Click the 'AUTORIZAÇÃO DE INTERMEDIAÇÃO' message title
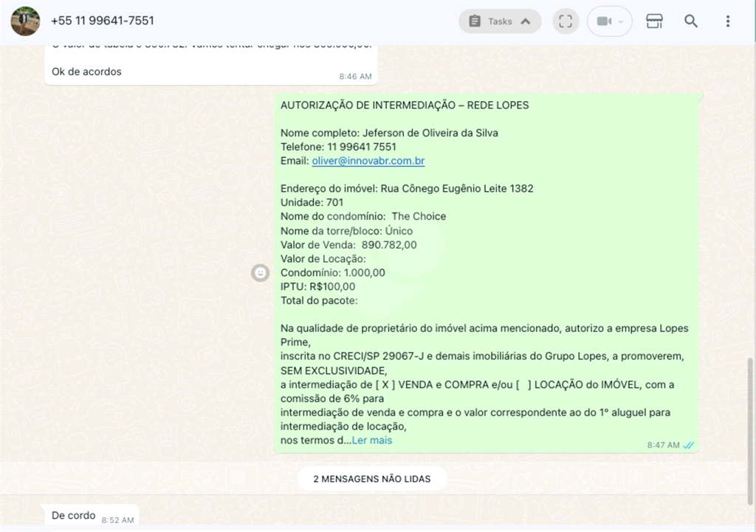This screenshot has height=532, width=756. click(x=405, y=106)
